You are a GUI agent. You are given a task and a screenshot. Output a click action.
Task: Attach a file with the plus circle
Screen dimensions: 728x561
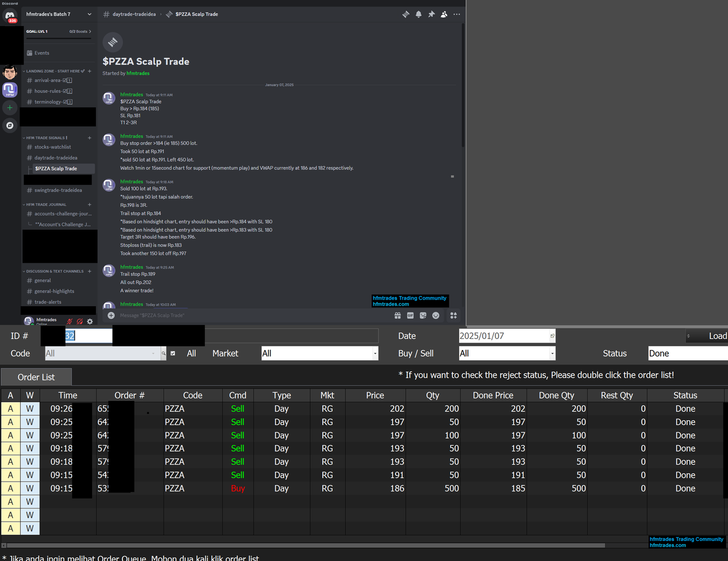click(x=111, y=315)
